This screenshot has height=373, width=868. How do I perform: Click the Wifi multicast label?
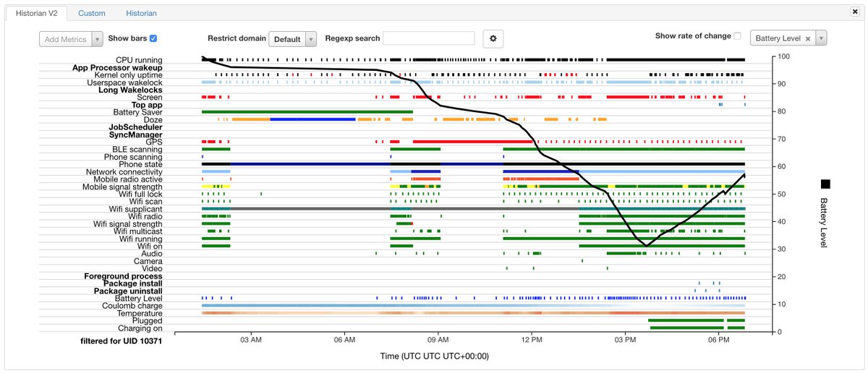click(x=139, y=231)
